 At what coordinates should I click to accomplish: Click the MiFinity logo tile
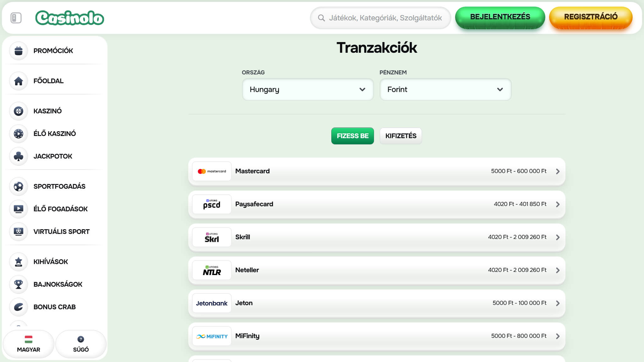212,336
